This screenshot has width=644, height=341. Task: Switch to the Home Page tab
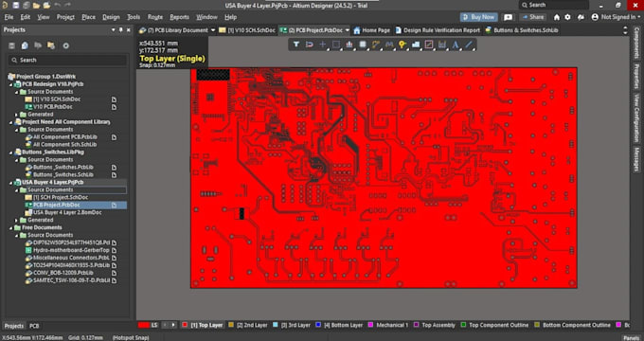(371, 30)
